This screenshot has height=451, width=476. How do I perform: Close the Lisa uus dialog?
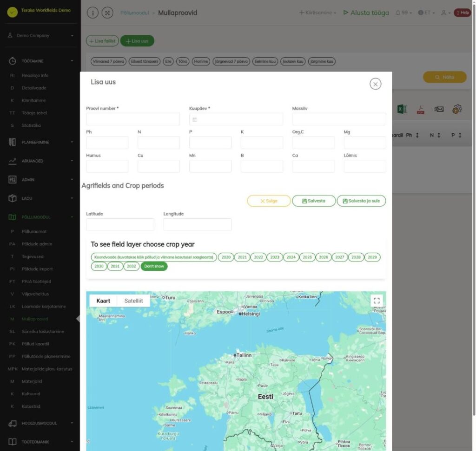(375, 84)
